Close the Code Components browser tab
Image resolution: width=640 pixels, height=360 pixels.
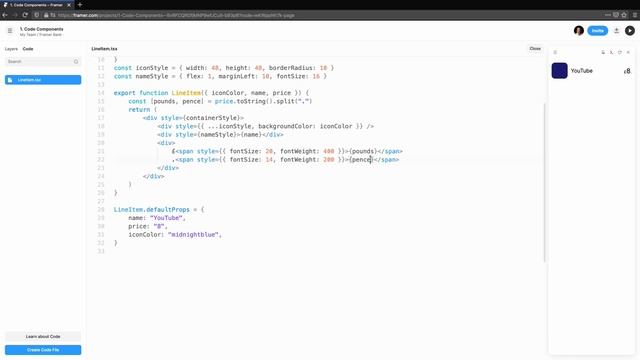coord(69,5)
